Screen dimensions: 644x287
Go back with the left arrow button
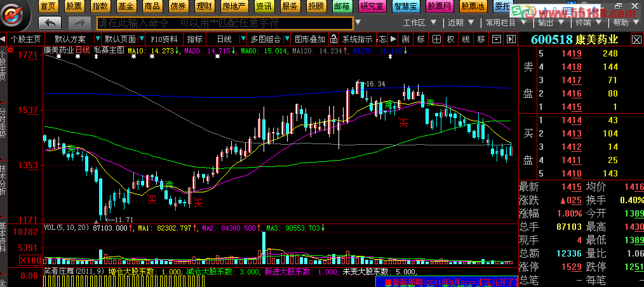point(50,23)
